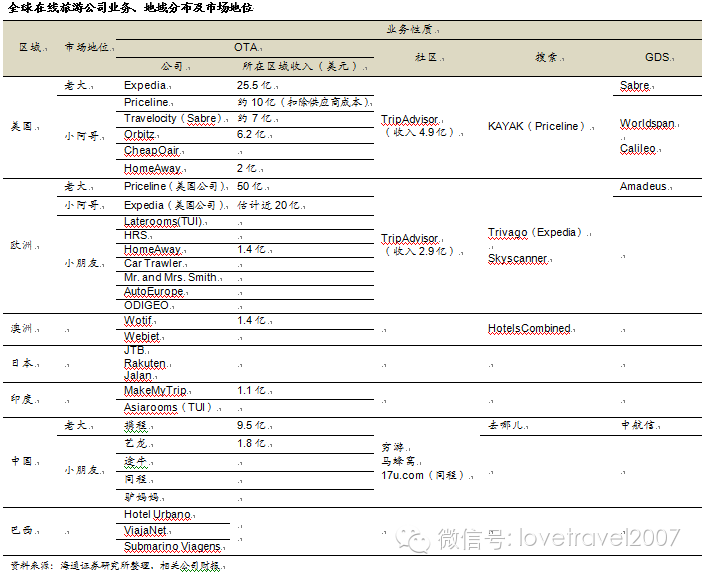Image resolution: width=703 pixels, height=575 pixels.
Task: Click KAYAK (Priceline) search cell
Action: pos(536,126)
